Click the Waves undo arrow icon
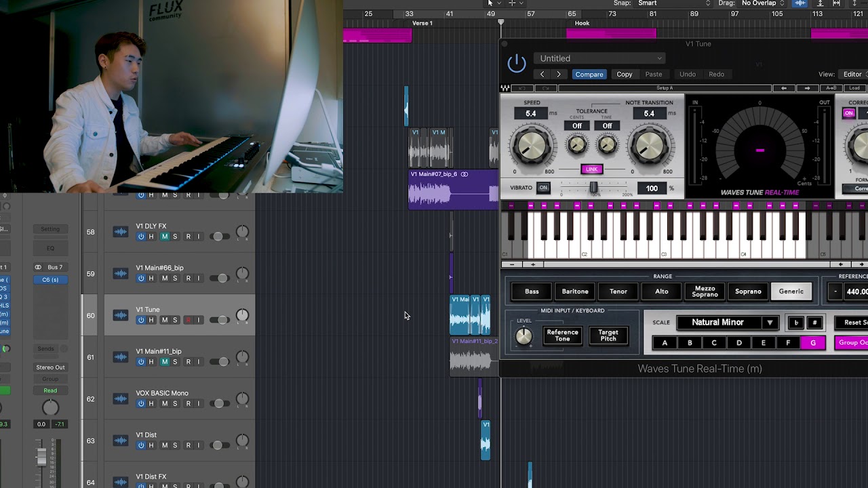Image resolution: width=868 pixels, height=488 pixels. [x=522, y=88]
